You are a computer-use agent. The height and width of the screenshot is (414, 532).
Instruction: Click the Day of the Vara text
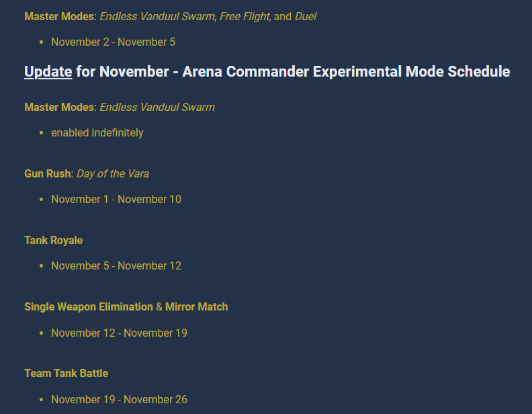[x=113, y=173]
